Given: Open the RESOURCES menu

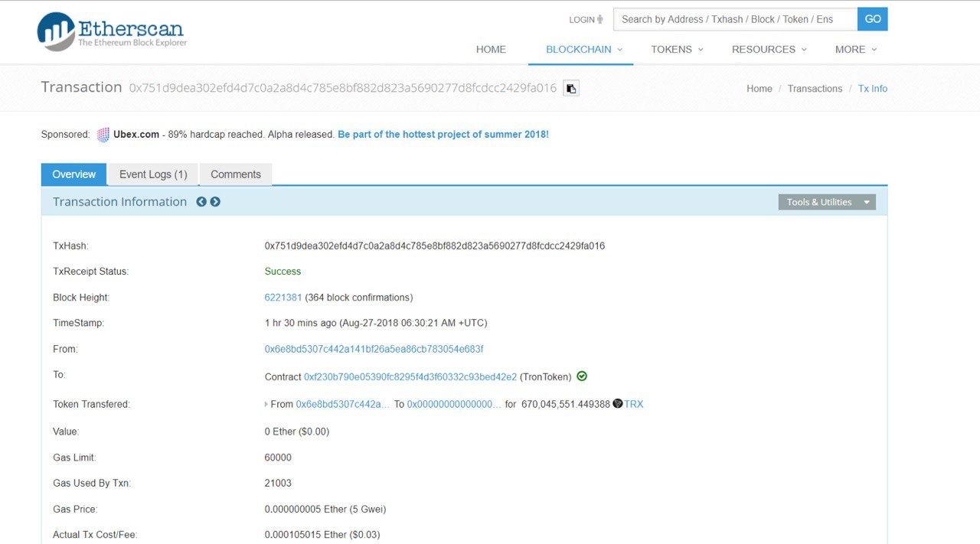Looking at the screenshot, I should point(769,49).
